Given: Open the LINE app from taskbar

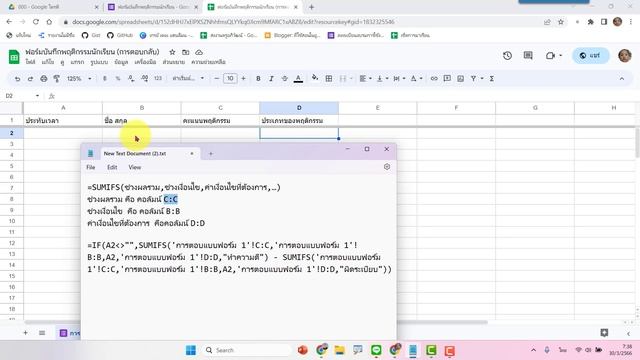Looking at the screenshot, I should 376,350.
